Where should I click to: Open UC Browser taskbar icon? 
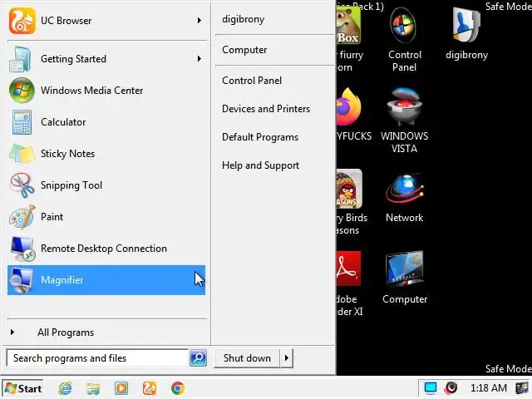(150, 388)
